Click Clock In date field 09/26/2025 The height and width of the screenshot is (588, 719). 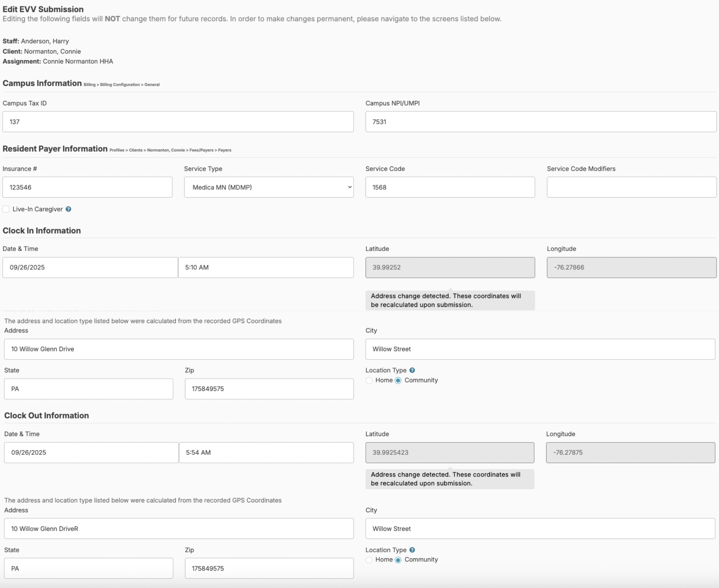90,267
